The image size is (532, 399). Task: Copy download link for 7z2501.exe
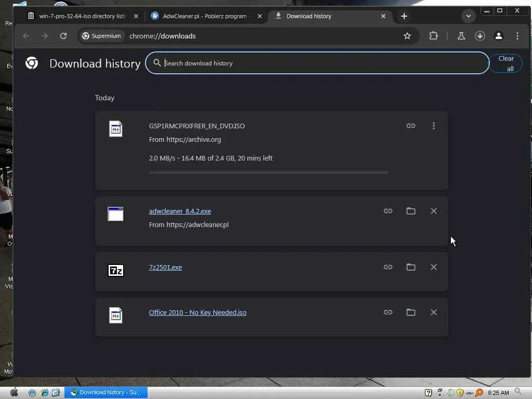(388, 268)
